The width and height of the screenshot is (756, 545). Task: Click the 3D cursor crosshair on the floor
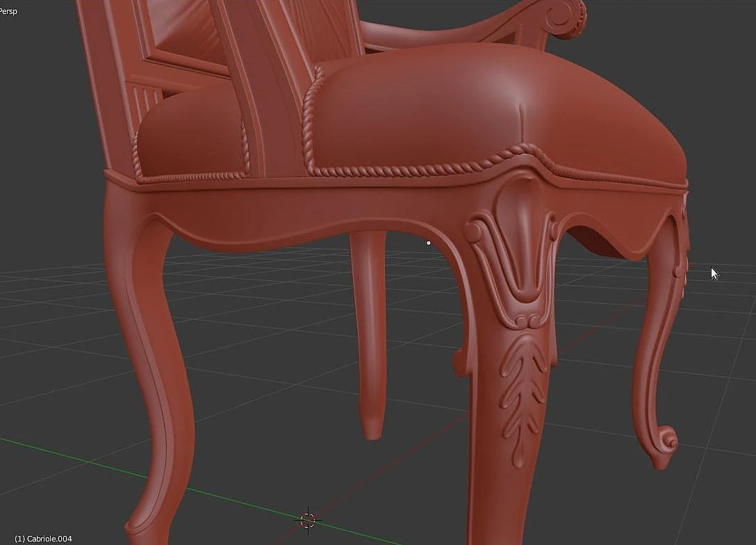308,521
